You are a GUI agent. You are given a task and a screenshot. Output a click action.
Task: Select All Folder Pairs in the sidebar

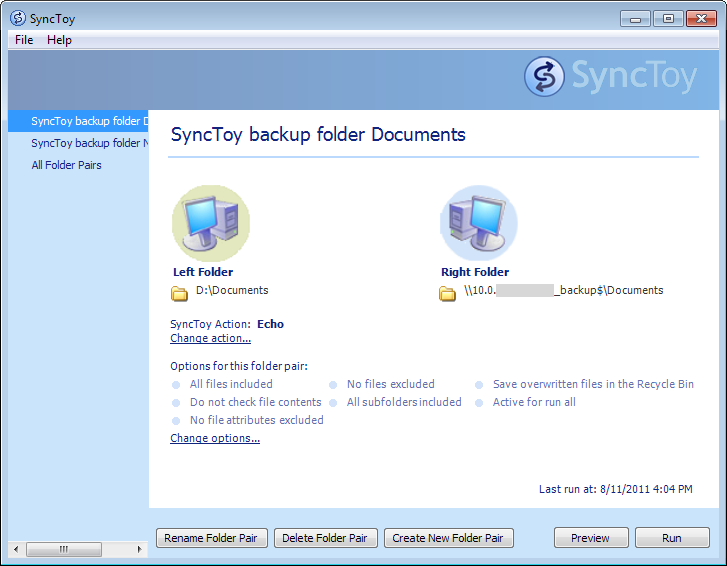(x=66, y=165)
